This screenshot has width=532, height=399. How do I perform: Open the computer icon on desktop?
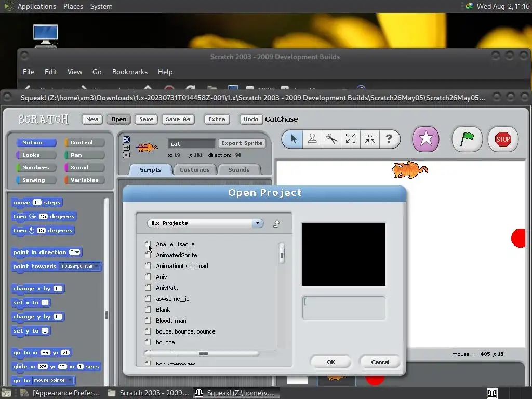[46, 36]
